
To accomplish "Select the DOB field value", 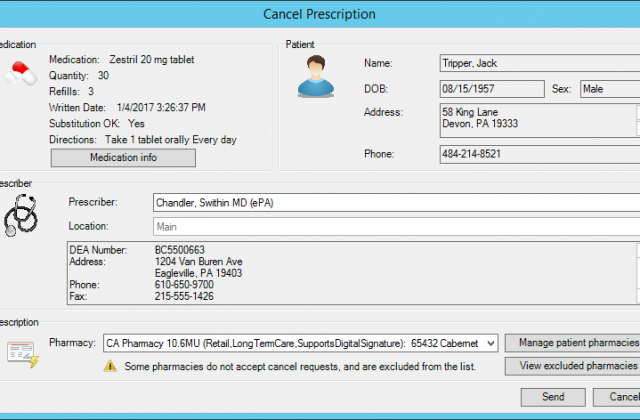I will [x=491, y=89].
